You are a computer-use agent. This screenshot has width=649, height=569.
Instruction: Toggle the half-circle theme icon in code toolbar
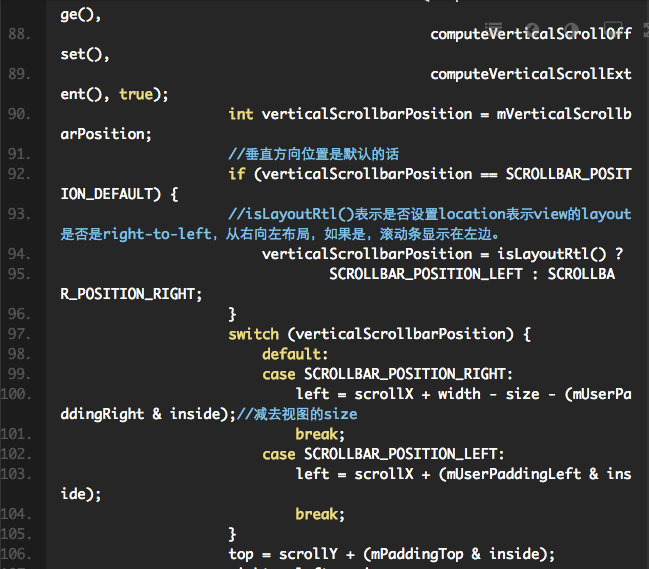(x=572, y=29)
